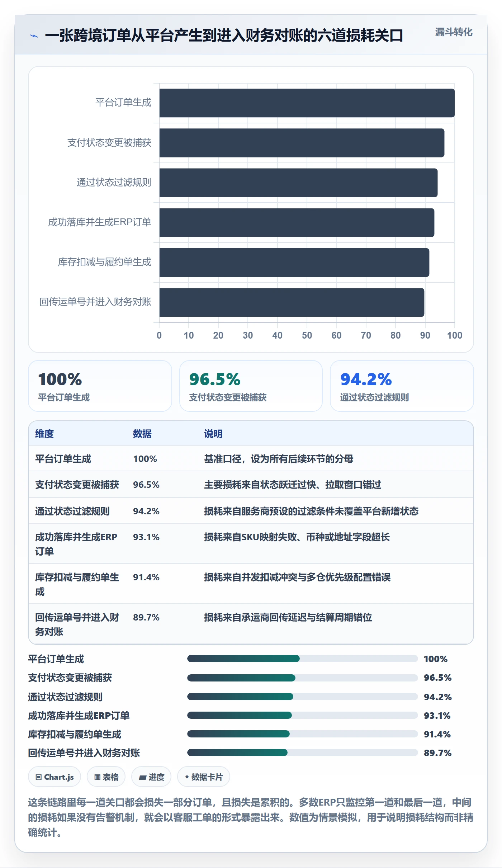Screen dimensions: 502x868
Task: Click the 说明 column header
Action: tap(213, 434)
